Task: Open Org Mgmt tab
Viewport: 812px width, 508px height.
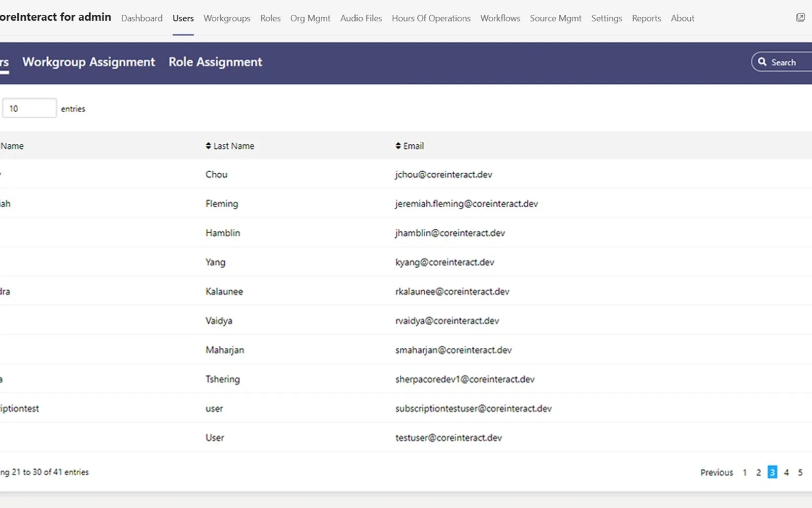Action: point(310,18)
